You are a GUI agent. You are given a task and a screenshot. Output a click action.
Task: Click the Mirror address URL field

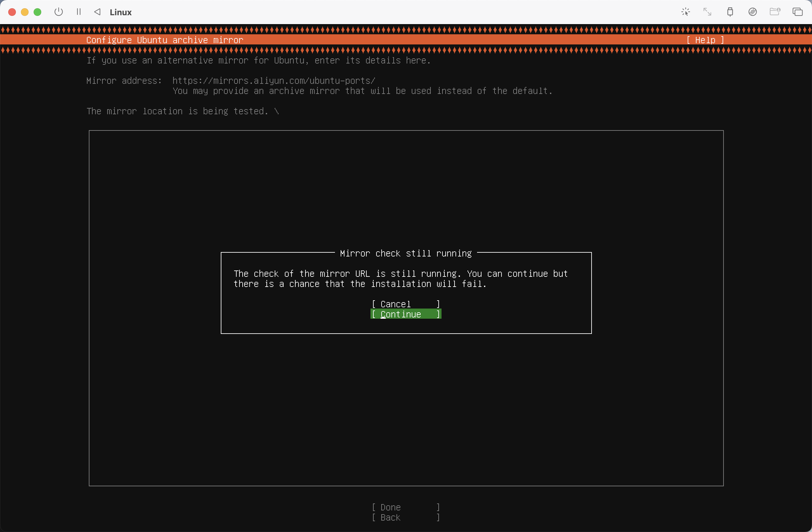(x=274, y=81)
